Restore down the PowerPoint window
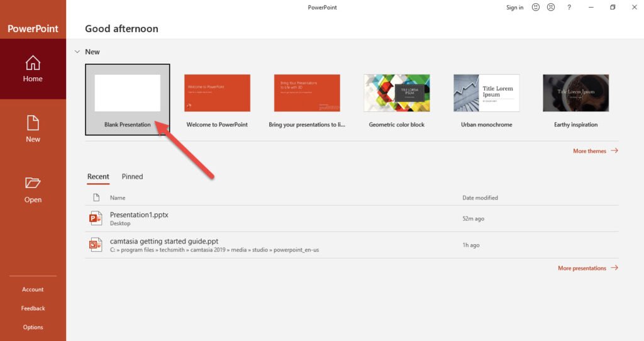This screenshot has height=341, width=644. coord(613,7)
